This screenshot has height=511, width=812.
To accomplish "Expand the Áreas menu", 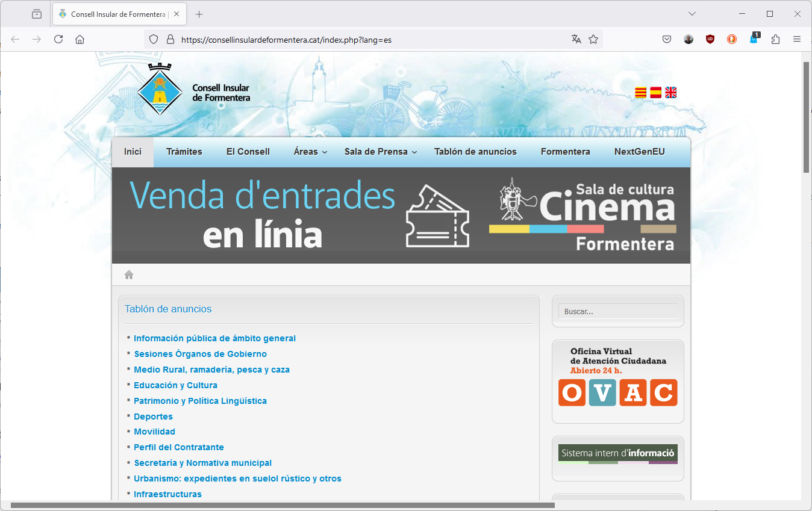I will coord(310,152).
